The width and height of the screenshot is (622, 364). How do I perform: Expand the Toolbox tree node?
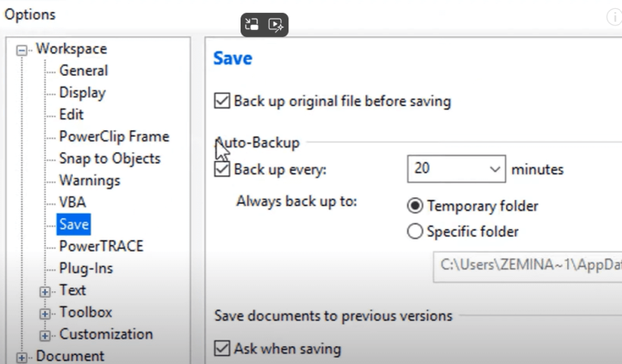[45, 313]
